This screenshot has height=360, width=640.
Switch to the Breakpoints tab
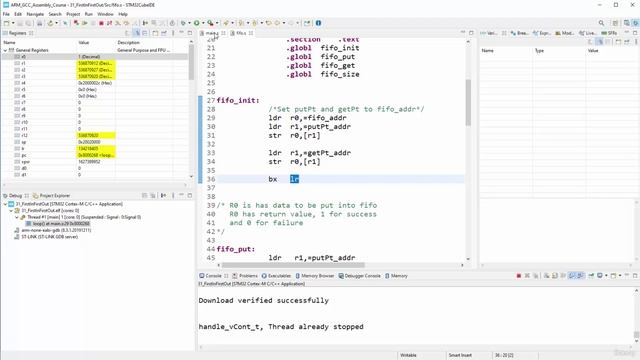[x=519, y=33]
